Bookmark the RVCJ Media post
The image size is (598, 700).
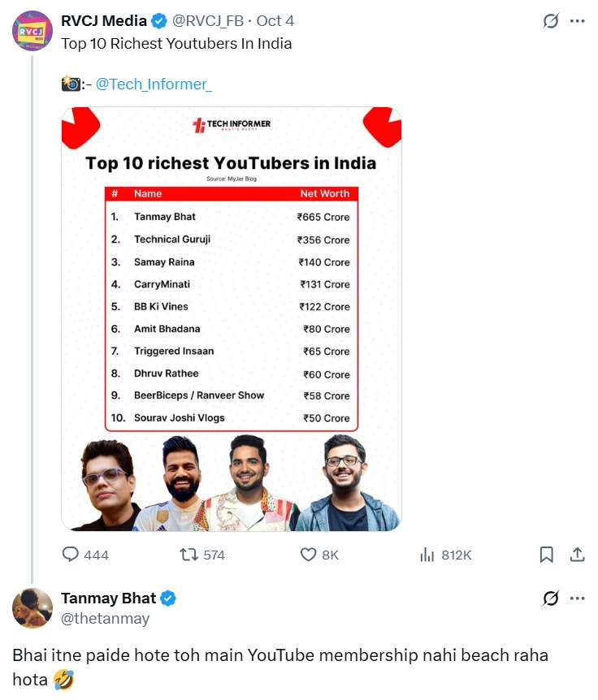click(x=547, y=555)
